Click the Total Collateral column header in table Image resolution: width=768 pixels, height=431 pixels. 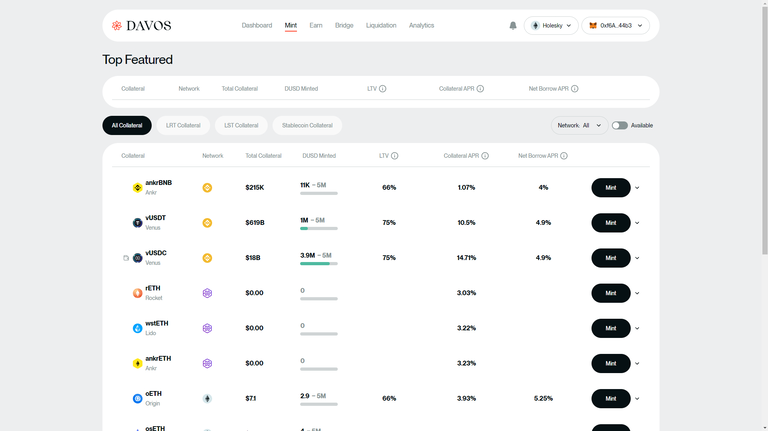pyautogui.click(x=264, y=156)
